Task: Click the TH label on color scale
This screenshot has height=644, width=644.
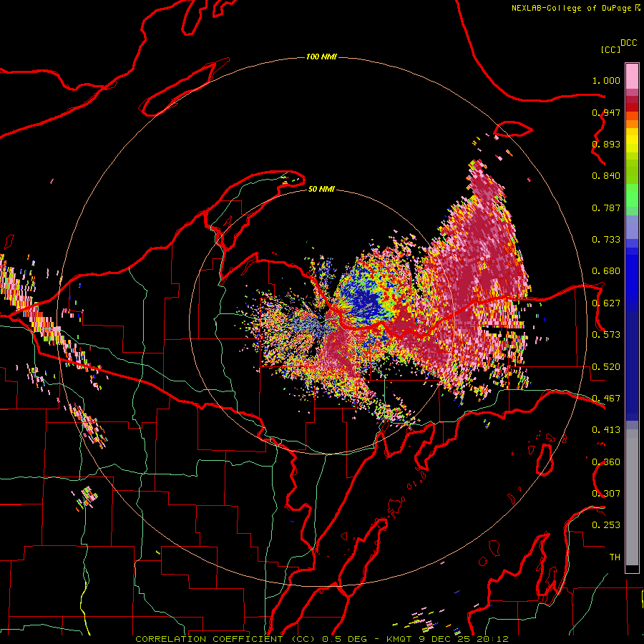Action: click(615, 557)
